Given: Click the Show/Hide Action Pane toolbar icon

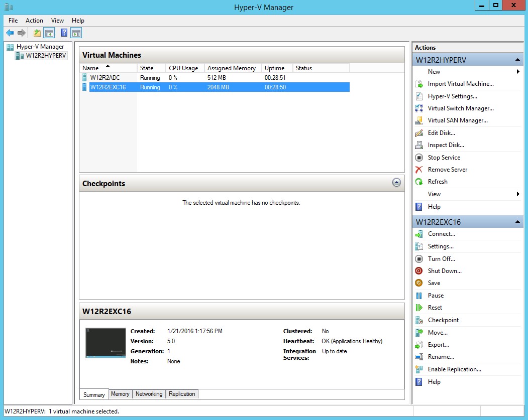Looking at the screenshot, I should tap(76, 33).
